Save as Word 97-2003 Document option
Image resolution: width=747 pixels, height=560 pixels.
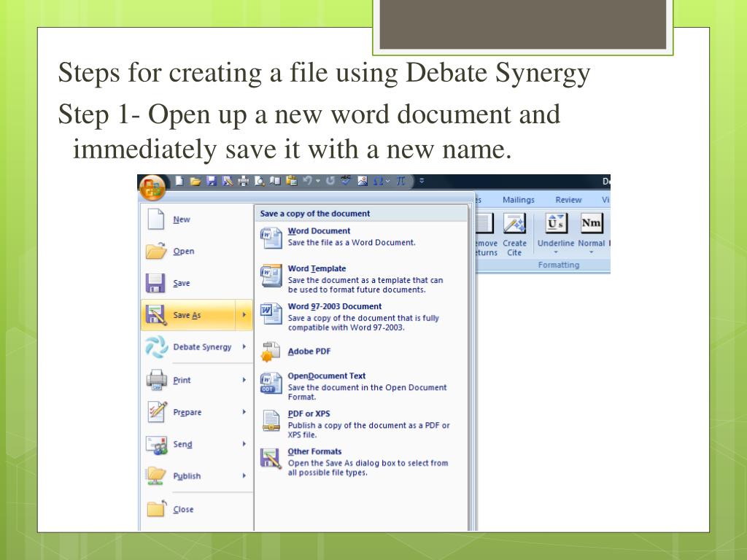(360, 316)
